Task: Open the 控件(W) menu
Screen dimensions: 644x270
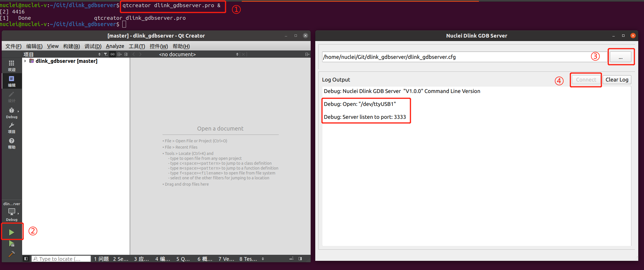Action: point(158,46)
